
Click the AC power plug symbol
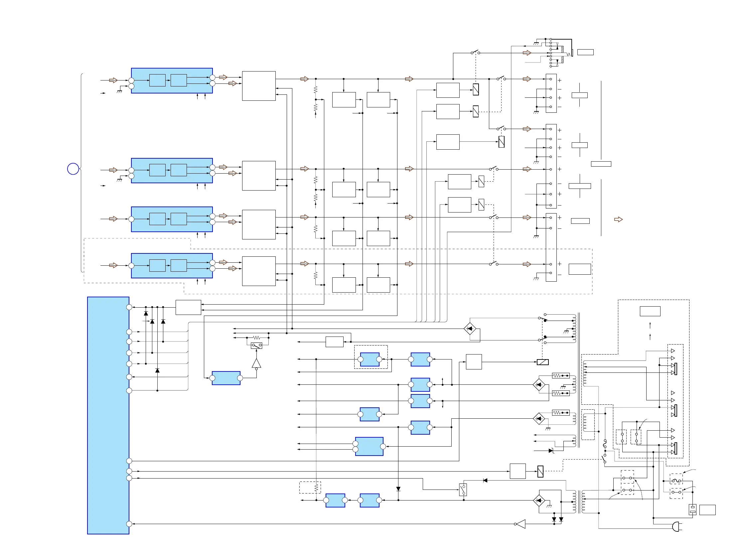[x=677, y=526]
